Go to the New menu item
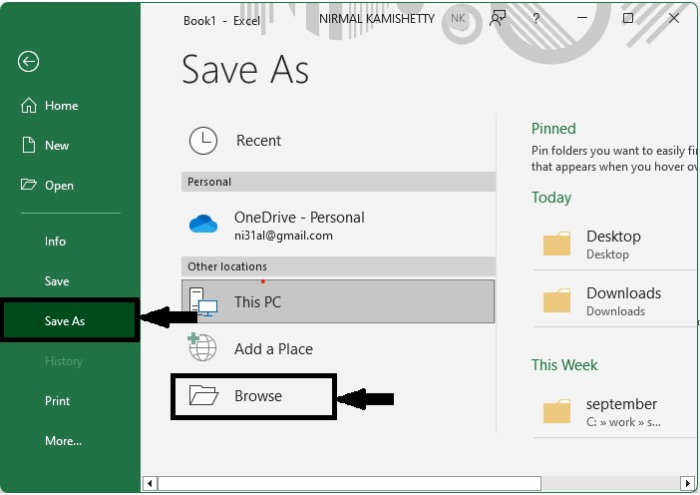The image size is (700, 495). pyautogui.click(x=57, y=146)
